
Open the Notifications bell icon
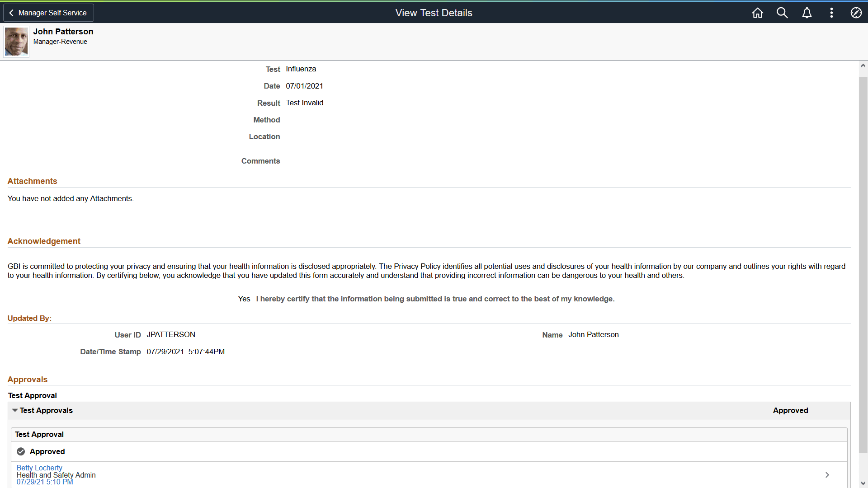point(807,13)
